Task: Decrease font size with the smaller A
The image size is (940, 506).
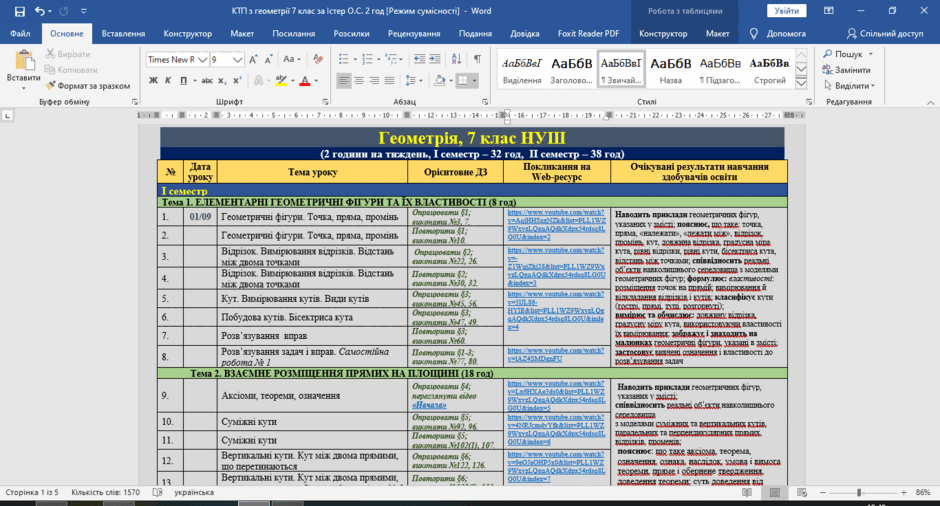Action: (x=269, y=59)
